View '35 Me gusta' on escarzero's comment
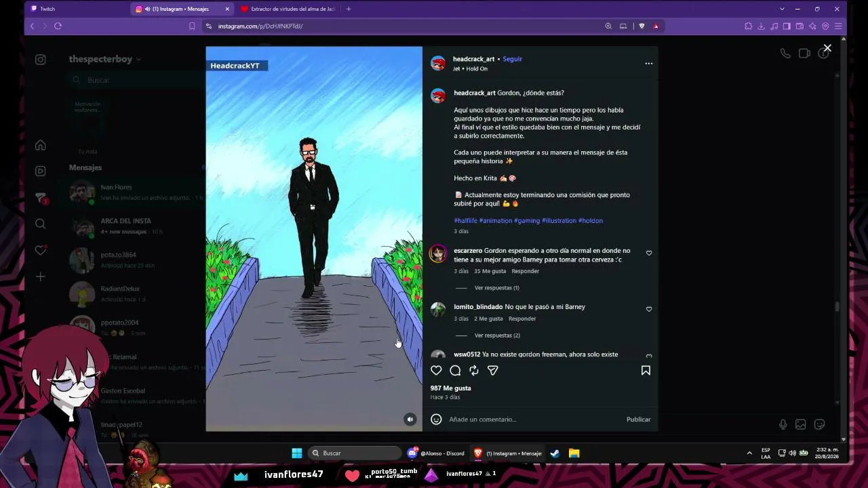868x488 pixels. (490, 271)
